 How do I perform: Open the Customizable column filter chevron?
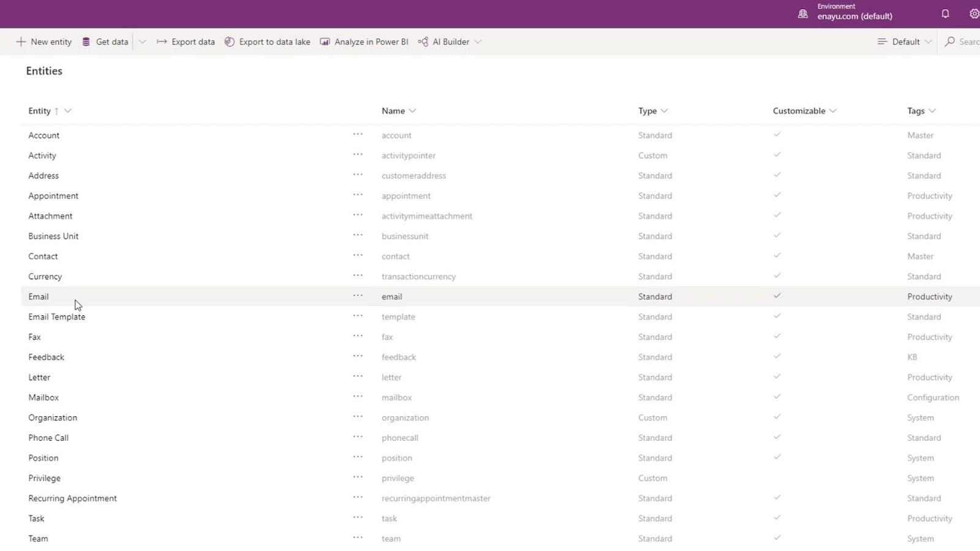coord(832,111)
